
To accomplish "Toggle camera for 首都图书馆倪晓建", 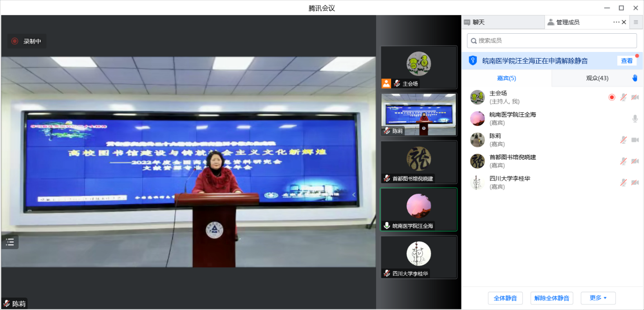I will point(635,161).
